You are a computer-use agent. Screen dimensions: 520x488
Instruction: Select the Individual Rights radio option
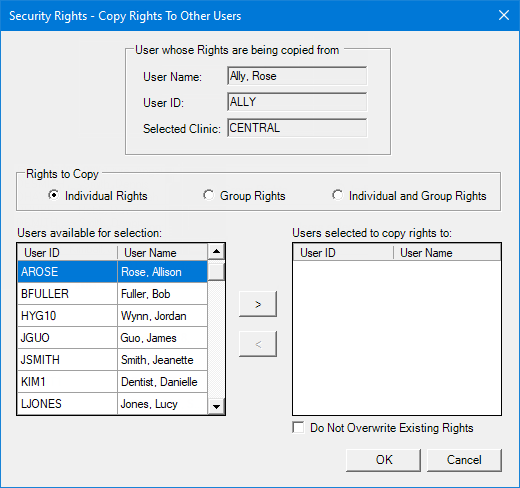(54, 195)
